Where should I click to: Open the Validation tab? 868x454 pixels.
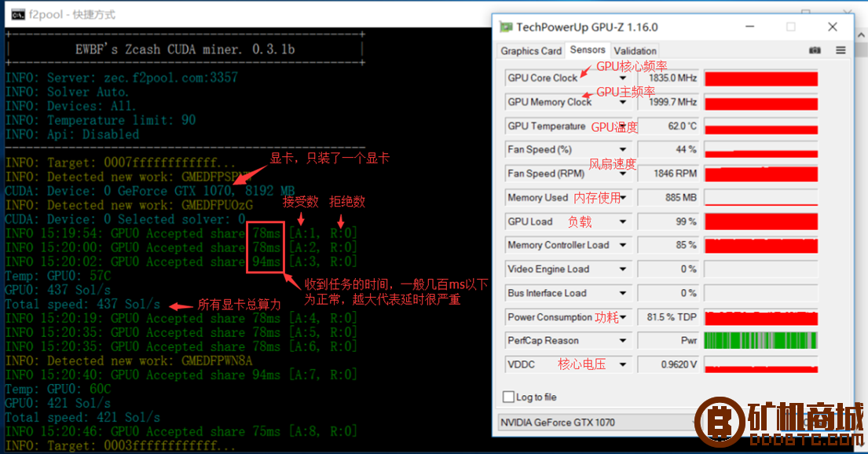(635, 51)
